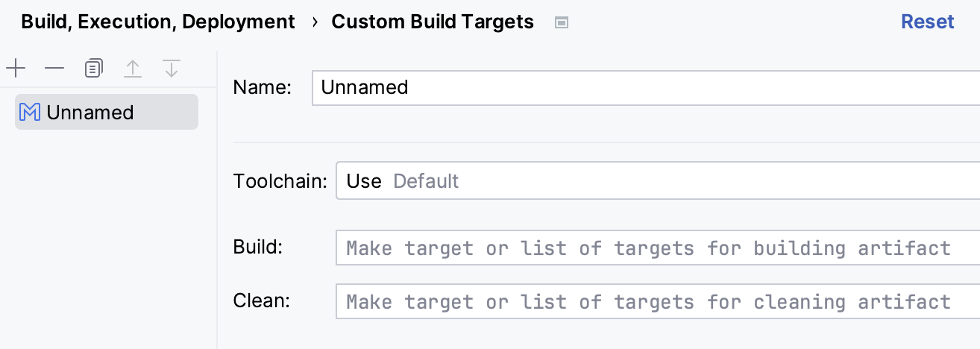980x349 pixels.
Task: Focus the Clean targets input field
Action: (x=656, y=302)
